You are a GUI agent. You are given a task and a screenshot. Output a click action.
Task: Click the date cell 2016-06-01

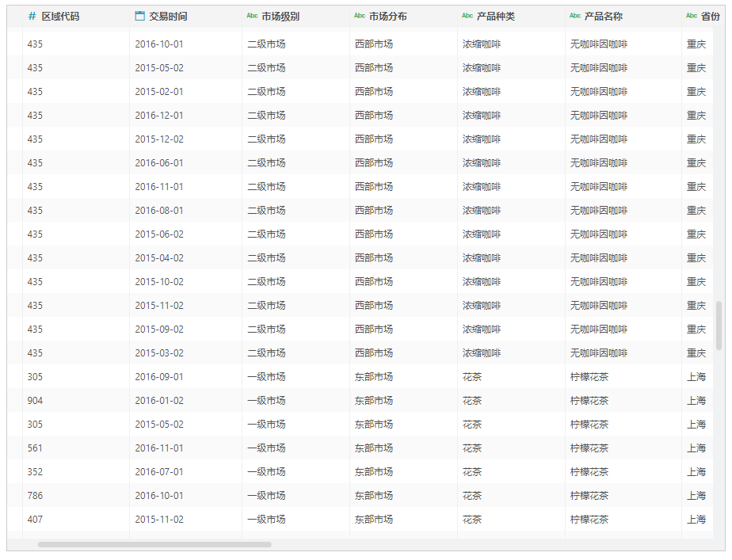[x=159, y=163]
